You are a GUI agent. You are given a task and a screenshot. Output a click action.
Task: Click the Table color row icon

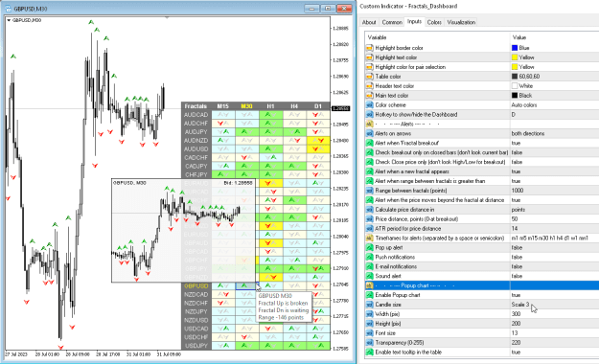pos(369,77)
